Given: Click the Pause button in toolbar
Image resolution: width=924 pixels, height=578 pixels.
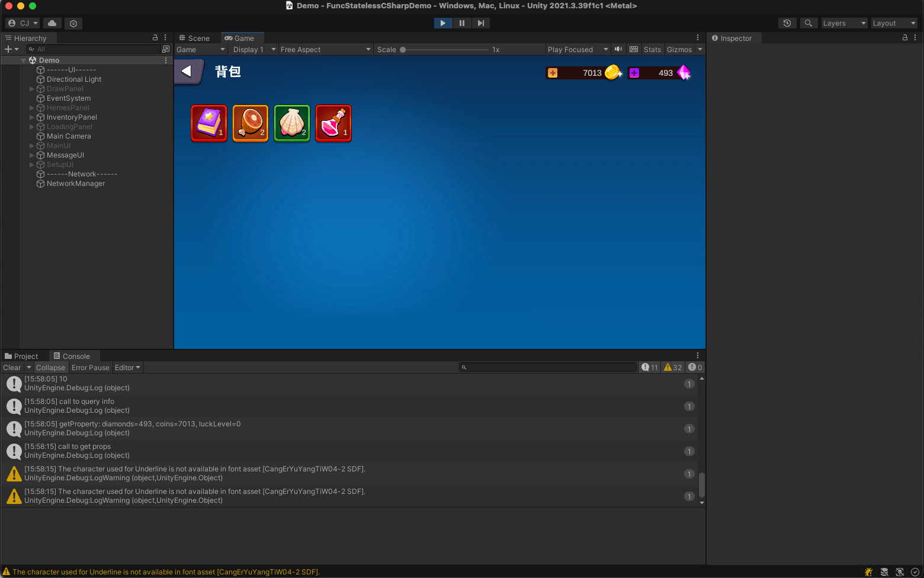Looking at the screenshot, I should click(x=462, y=23).
